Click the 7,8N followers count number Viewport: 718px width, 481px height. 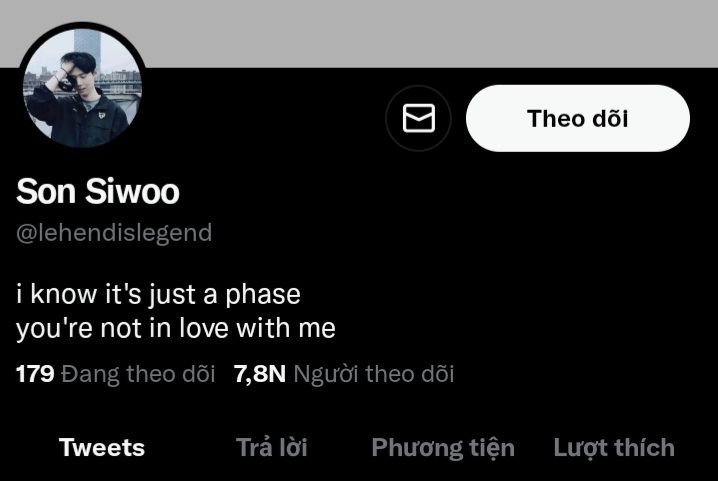(260, 374)
